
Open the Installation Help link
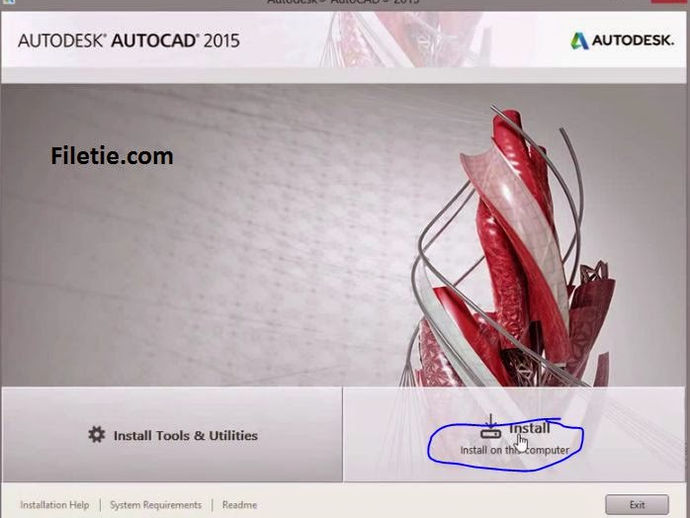[x=55, y=505]
